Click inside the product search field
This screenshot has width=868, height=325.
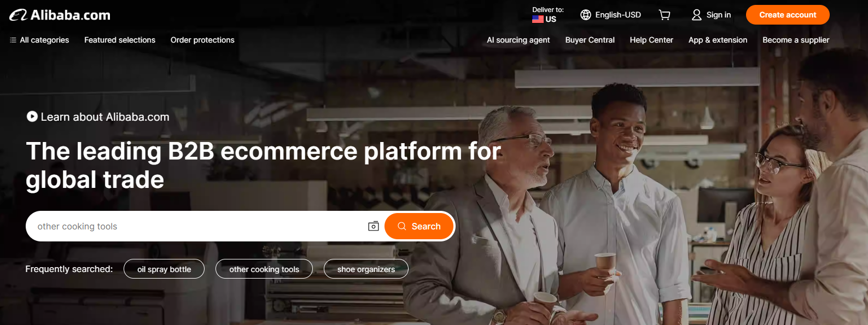point(197,226)
